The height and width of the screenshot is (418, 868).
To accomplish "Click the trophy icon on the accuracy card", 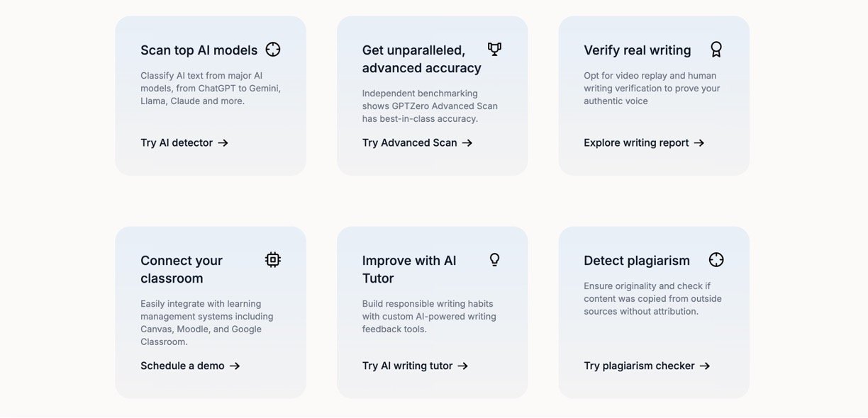I will click(x=494, y=49).
